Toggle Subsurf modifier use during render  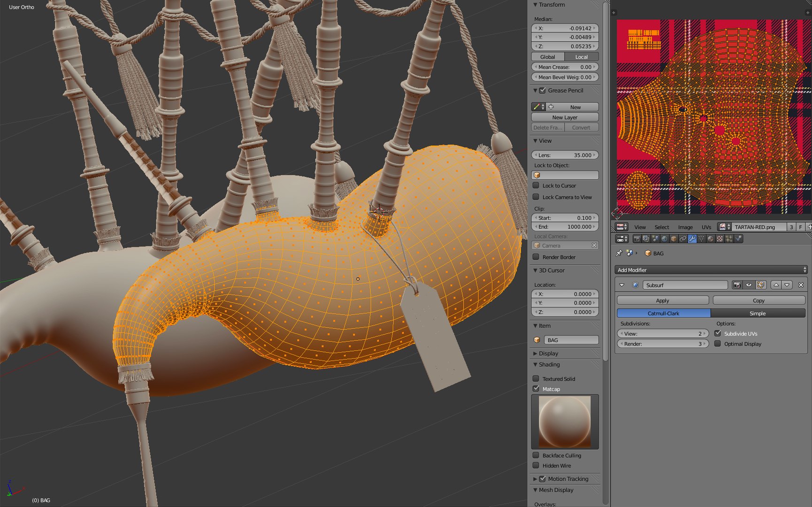pos(737,285)
